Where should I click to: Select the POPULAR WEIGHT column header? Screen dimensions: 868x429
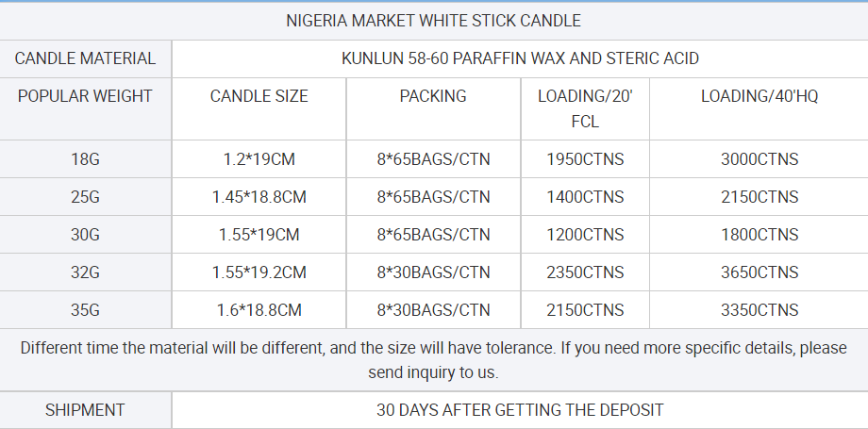click(x=85, y=108)
